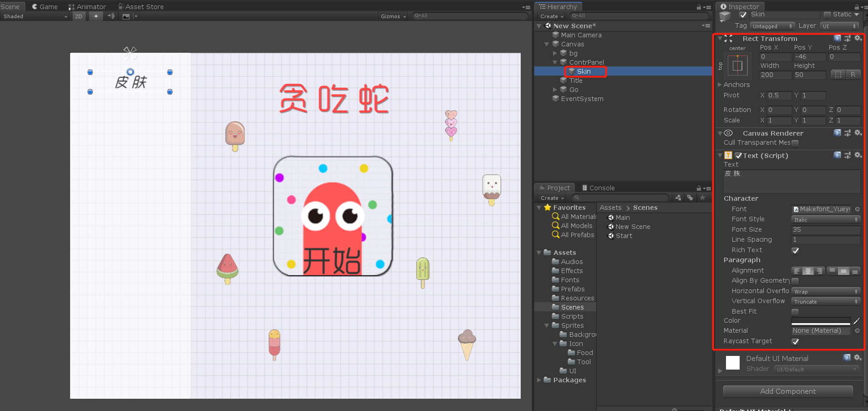Collapse the ContrPanel node
This screenshot has width=868, height=411.
[x=555, y=62]
